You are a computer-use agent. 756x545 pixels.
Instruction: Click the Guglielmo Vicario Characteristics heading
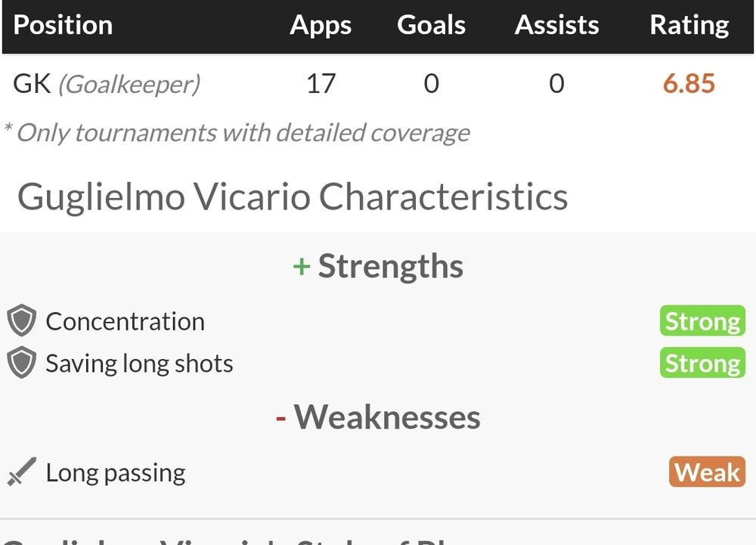coord(293,197)
